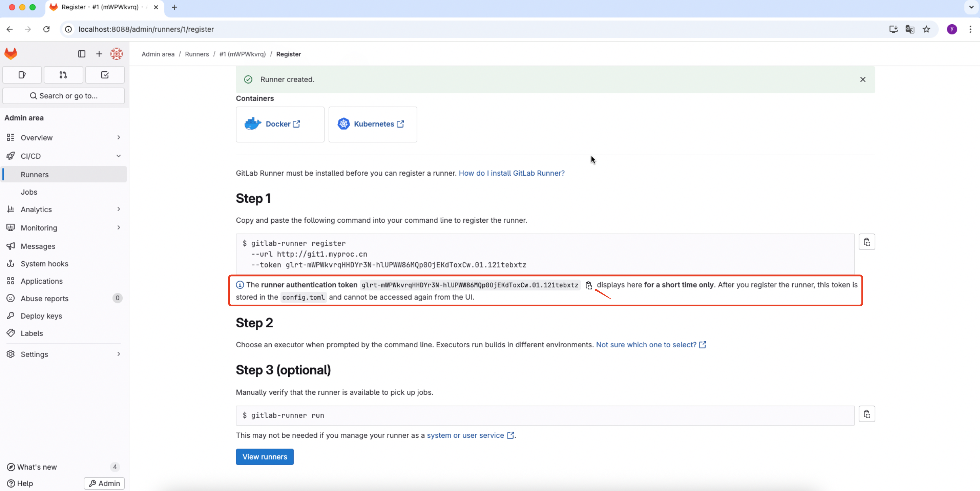This screenshot has width=980, height=491.
Task: Click the Search or go to field
Action: pyautogui.click(x=64, y=95)
